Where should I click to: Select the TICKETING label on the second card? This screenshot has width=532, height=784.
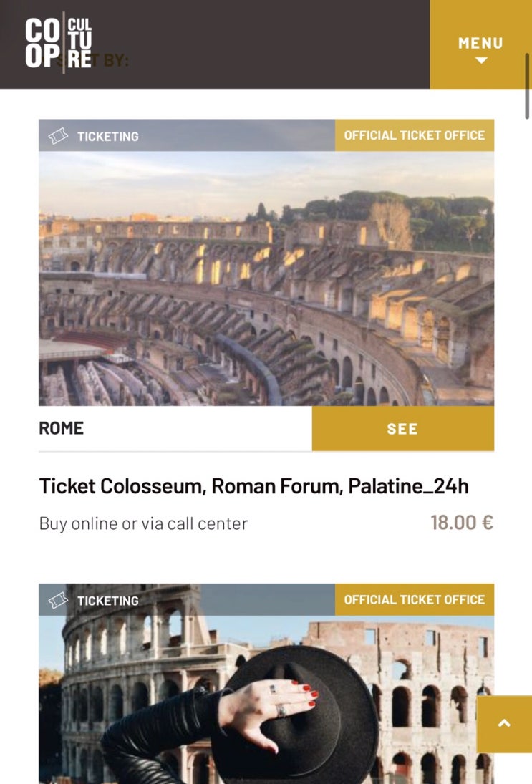click(x=107, y=601)
